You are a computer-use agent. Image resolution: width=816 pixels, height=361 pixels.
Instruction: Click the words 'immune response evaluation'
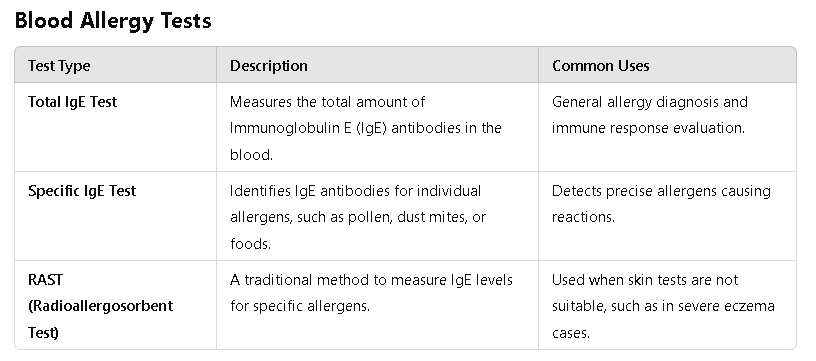tap(648, 128)
